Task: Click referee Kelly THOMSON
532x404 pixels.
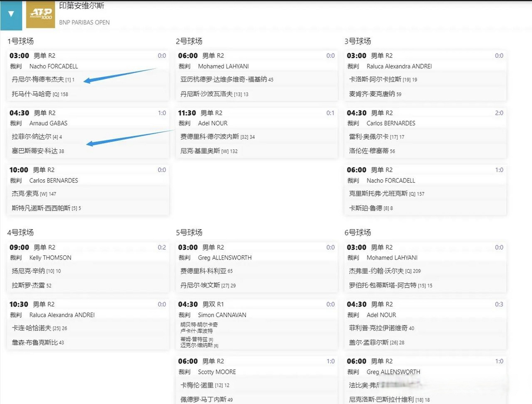Action: coord(50,258)
